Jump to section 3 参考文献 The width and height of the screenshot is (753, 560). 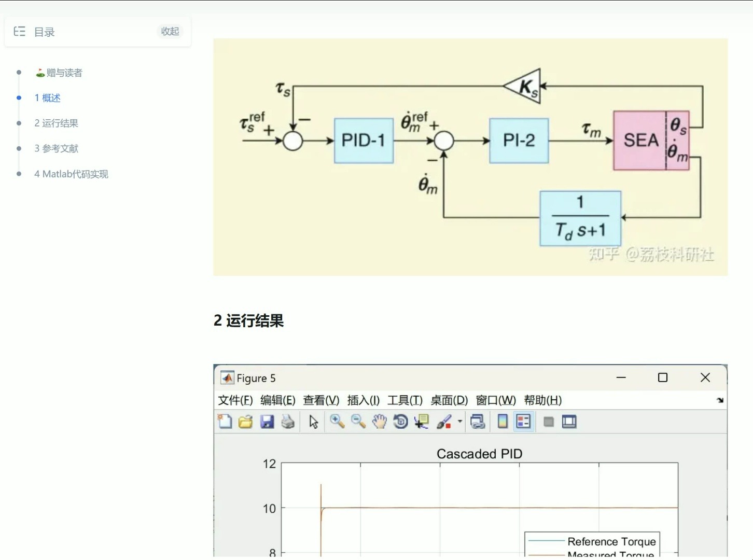tap(56, 149)
